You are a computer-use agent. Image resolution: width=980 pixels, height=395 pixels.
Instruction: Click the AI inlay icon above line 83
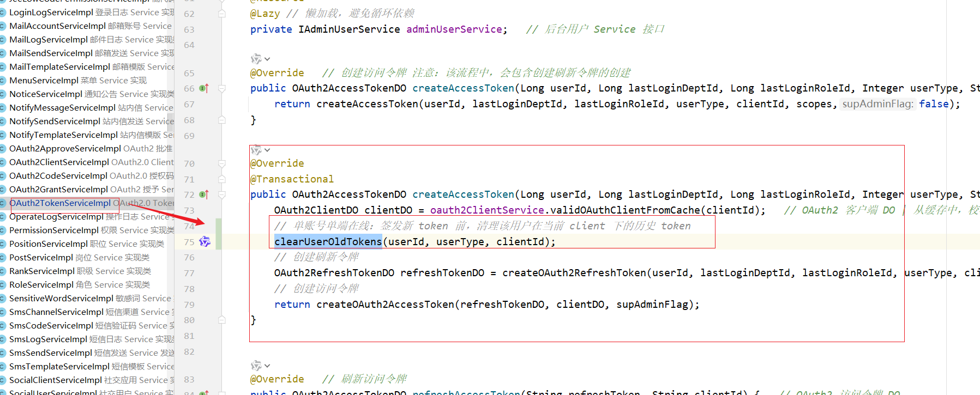click(256, 366)
